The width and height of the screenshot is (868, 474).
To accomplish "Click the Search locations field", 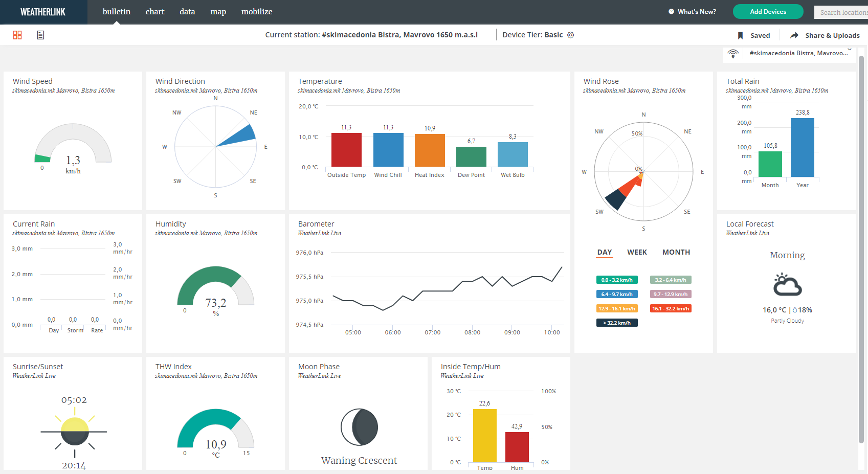I will pyautogui.click(x=841, y=12).
